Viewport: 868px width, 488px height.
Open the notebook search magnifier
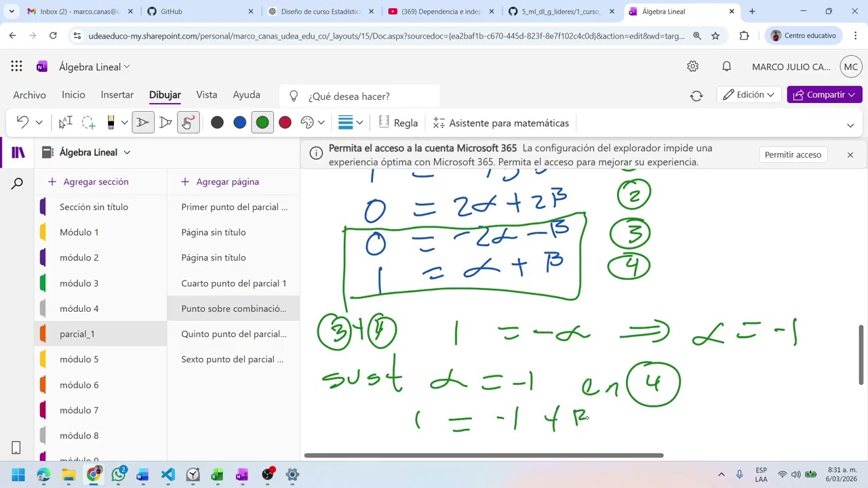point(18,183)
